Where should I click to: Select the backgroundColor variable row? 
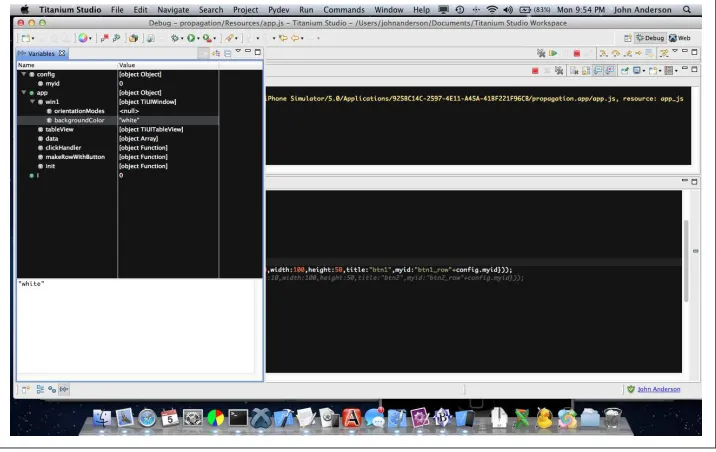pyautogui.click(x=117, y=120)
